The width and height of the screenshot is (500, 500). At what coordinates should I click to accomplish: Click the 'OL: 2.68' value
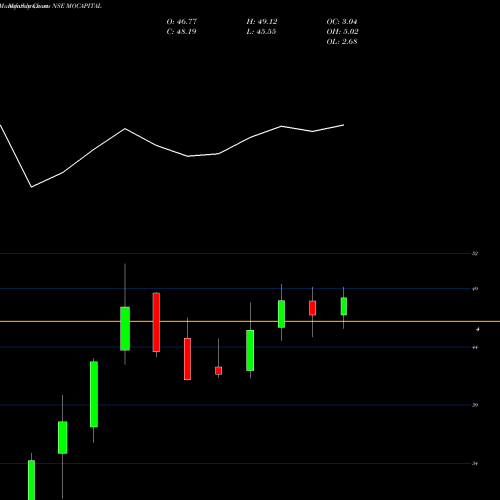coord(342,42)
